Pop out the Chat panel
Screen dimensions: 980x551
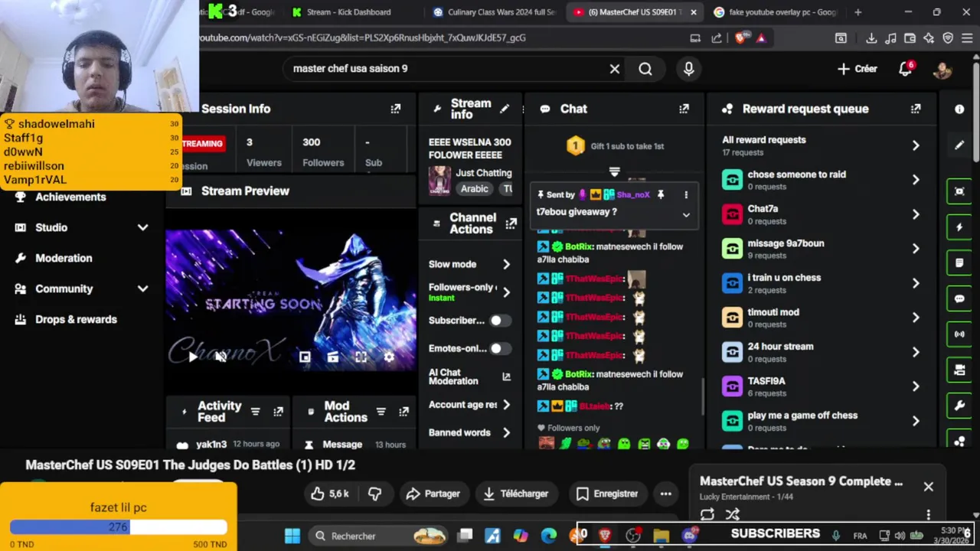click(x=684, y=109)
